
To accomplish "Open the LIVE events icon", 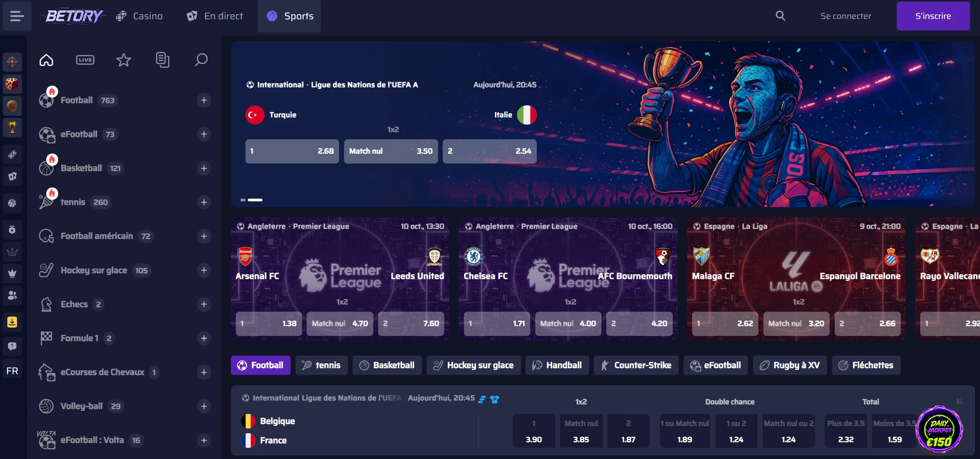I will 85,60.
